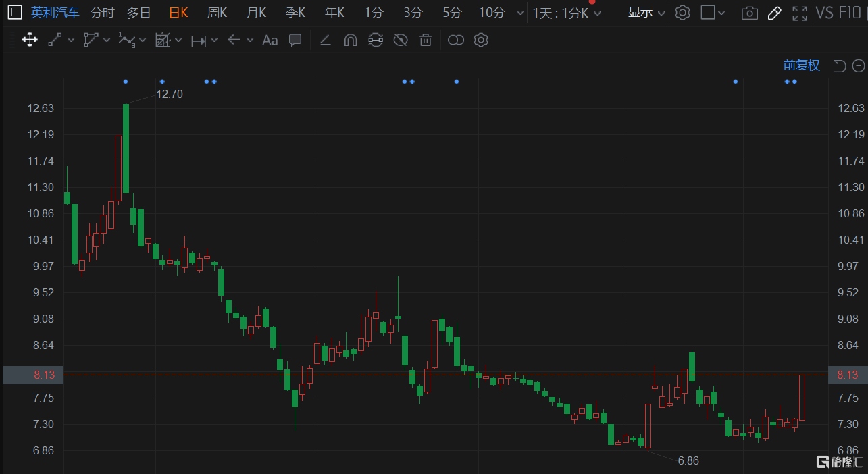
Task: Click the 前复权 adjustment link
Action: pos(802,65)
